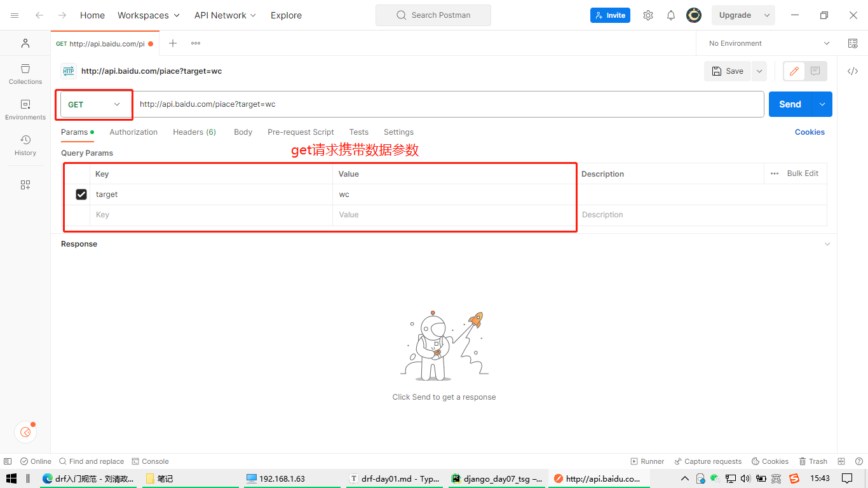Open the notifications bell
The width and height of the screenshot is (868, 488).
coord(671,15)
